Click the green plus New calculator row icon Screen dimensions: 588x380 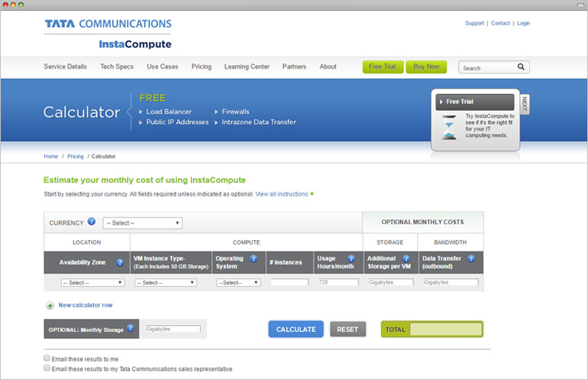[x=50, y=305]
